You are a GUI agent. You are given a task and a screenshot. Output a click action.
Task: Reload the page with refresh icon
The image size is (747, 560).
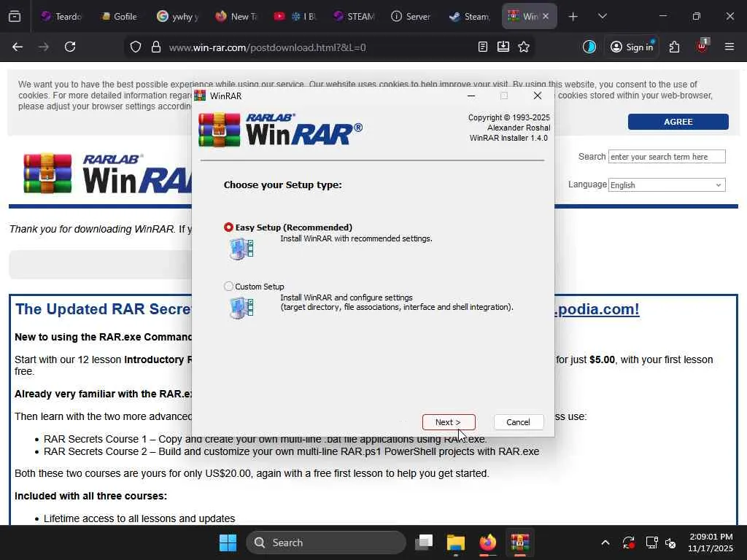(x=70, y=47)
